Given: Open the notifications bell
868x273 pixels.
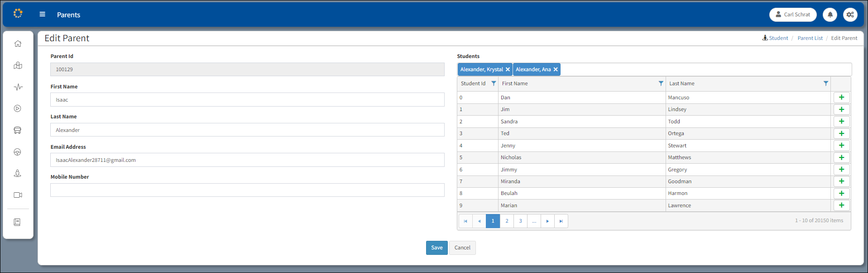Looking at the screenshot, I should [x=830, y=15].
